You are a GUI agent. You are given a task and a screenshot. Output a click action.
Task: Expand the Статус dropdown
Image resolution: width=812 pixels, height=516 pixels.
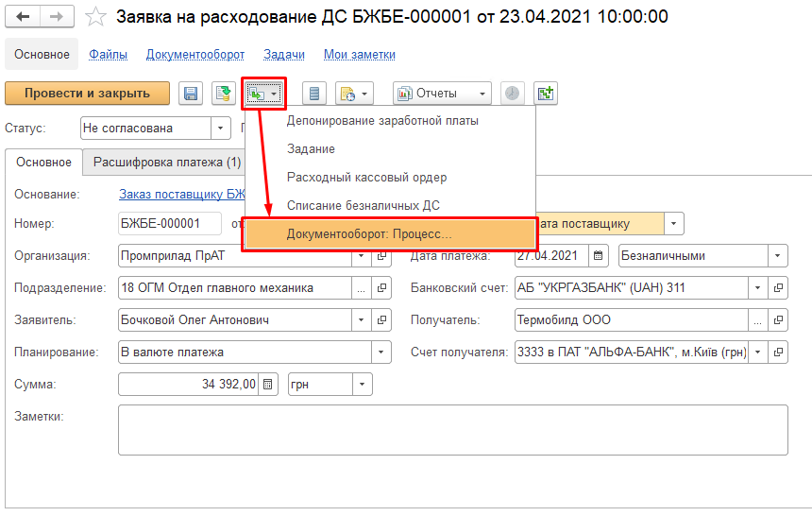coord(221,128)
